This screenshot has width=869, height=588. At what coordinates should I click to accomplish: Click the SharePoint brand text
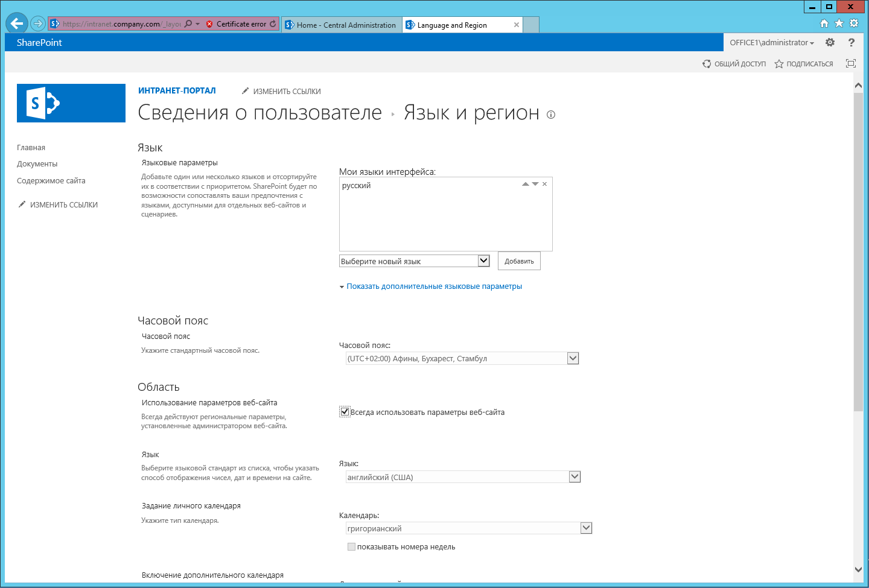click(x=39, y=42)
